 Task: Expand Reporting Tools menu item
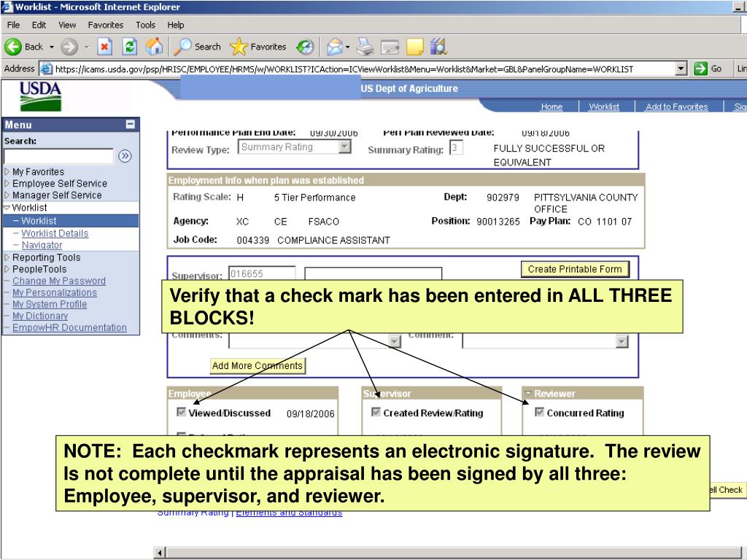pos(7,257)
